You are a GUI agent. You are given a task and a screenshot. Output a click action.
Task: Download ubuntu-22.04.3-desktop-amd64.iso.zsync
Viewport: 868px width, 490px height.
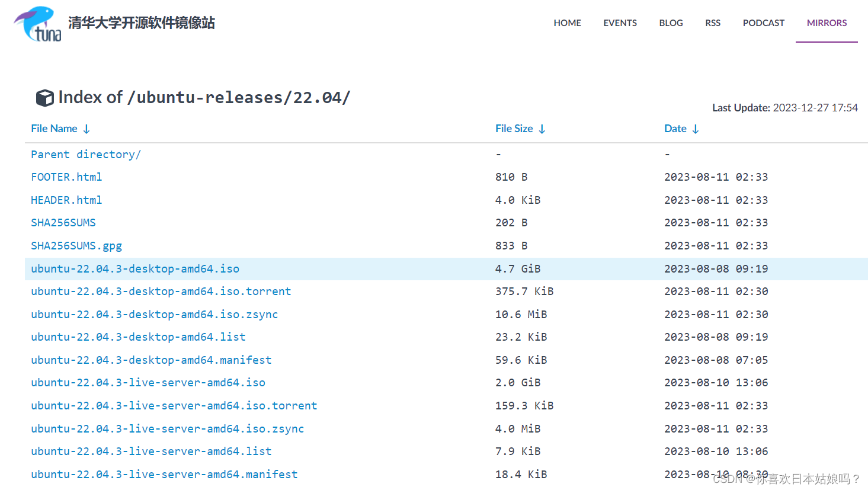pyautogui.click(x=155, y=315)
